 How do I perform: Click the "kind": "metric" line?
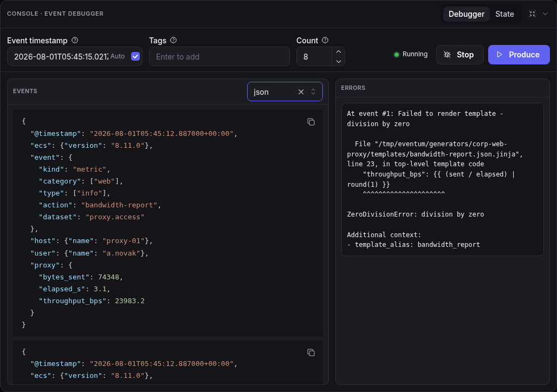pos(74,169)
